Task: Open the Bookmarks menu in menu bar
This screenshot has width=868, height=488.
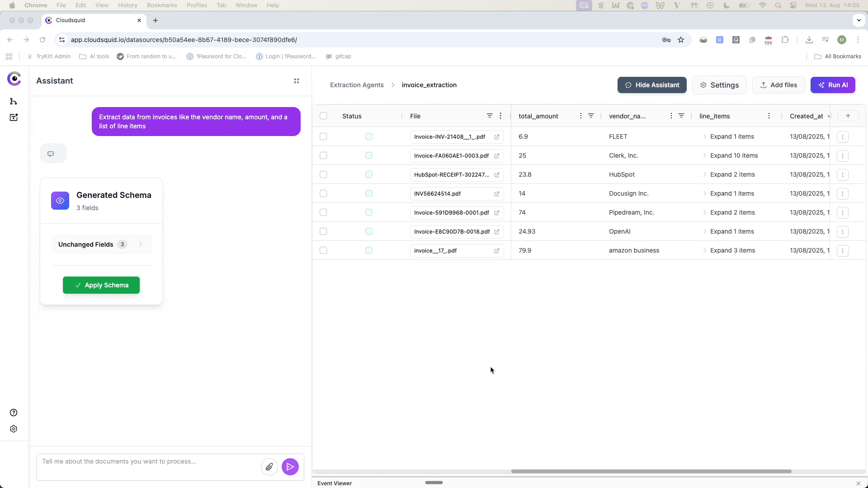Action: click(x=161, y=5)
